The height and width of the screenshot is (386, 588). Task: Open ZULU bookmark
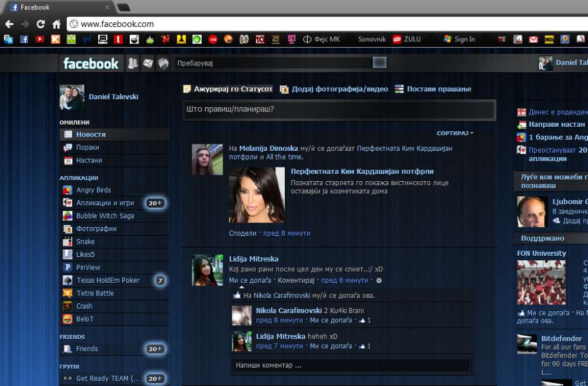(407, 40)
